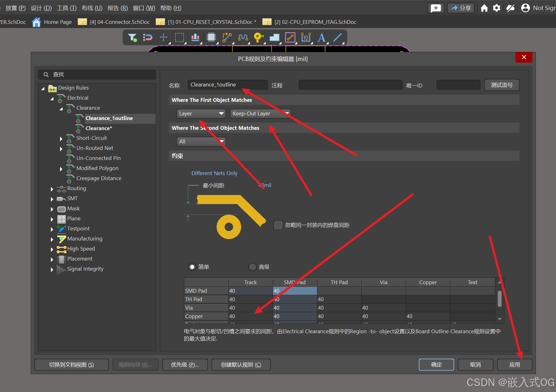
Task: Click the feedback plus speech bubble icon
Action: coord(436,8)
